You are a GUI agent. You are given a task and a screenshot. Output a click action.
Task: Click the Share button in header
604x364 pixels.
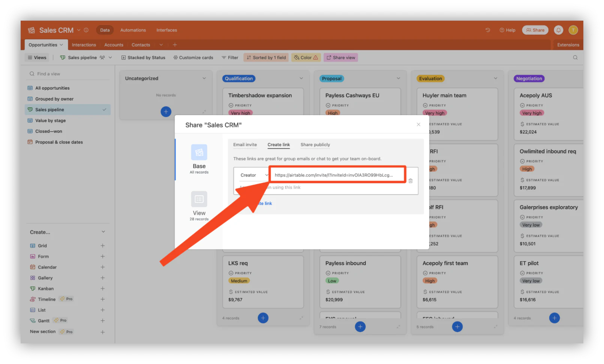[x=535, y=30]
